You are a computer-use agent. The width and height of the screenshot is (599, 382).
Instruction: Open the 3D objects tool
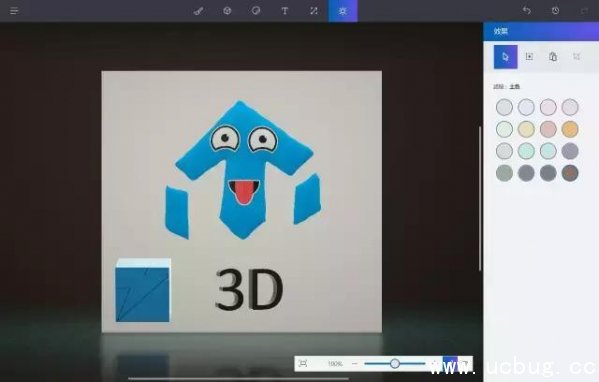point(227,11)
